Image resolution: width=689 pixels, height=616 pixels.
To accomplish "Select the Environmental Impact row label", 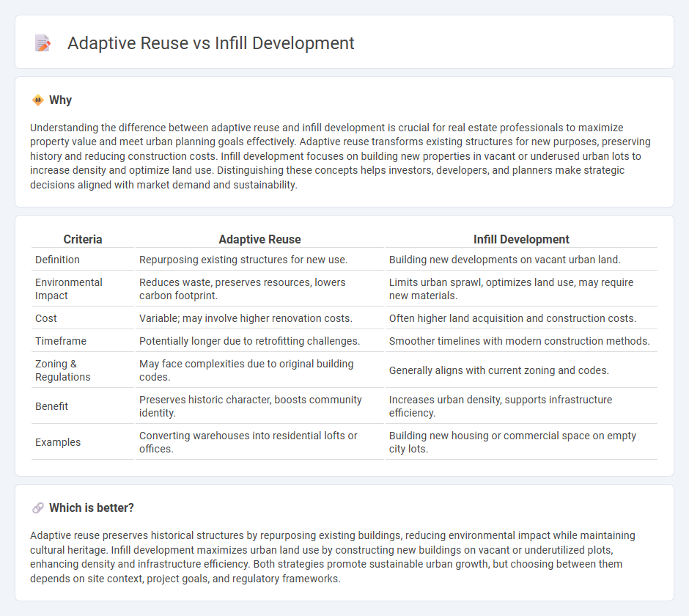I will (x=69, y=289).
